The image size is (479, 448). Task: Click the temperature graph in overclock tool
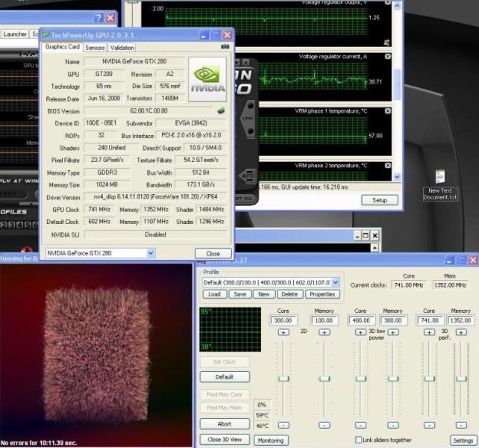[x=231, y=330]
